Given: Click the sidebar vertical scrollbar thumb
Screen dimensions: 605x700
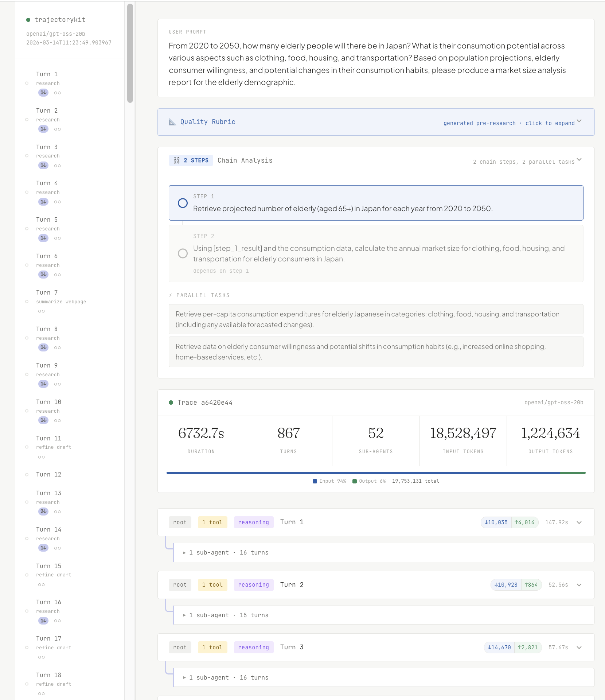Looking at the screenshot, I should coord(130,53).
